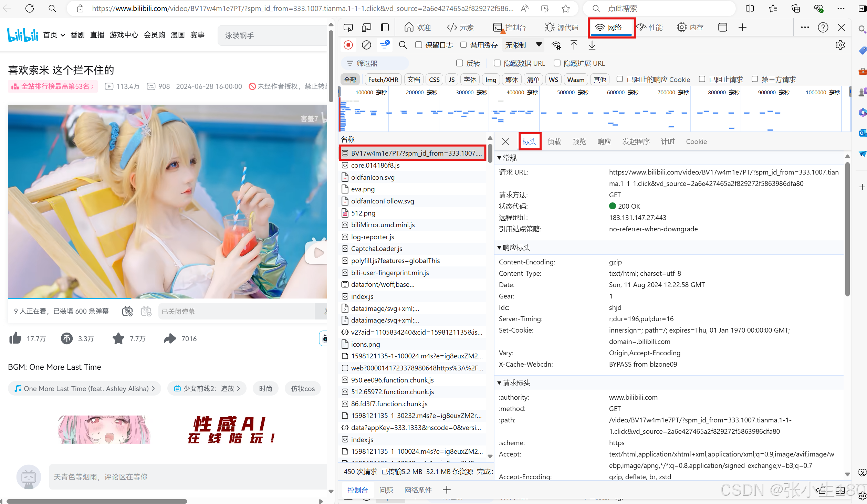Open network settings gear icon
This screenshot has width=867, height=504.
pyautogui.click(x=840, y=45)
